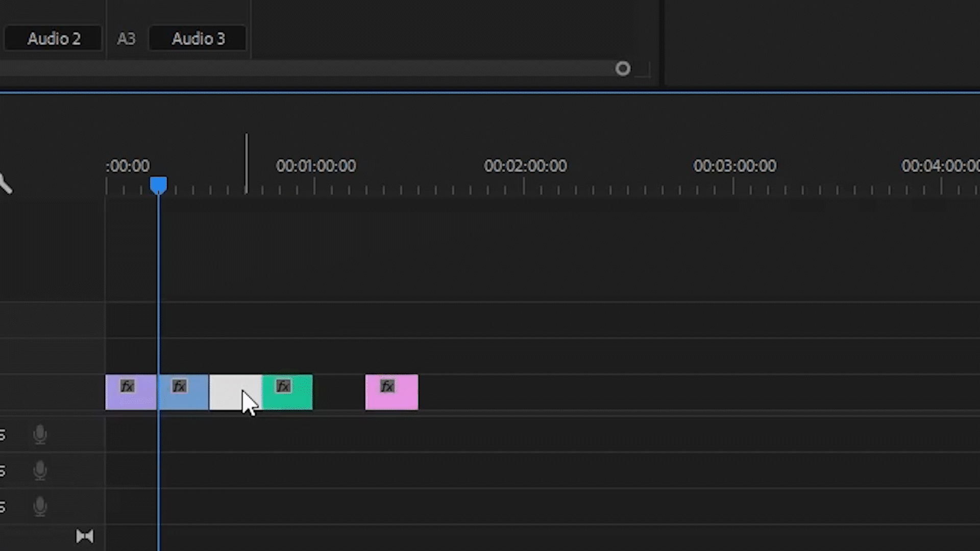Click the circular scrollbar zoom handle
Screen dimensions: 980x551
pyautogui.click(x=623, y=68)
